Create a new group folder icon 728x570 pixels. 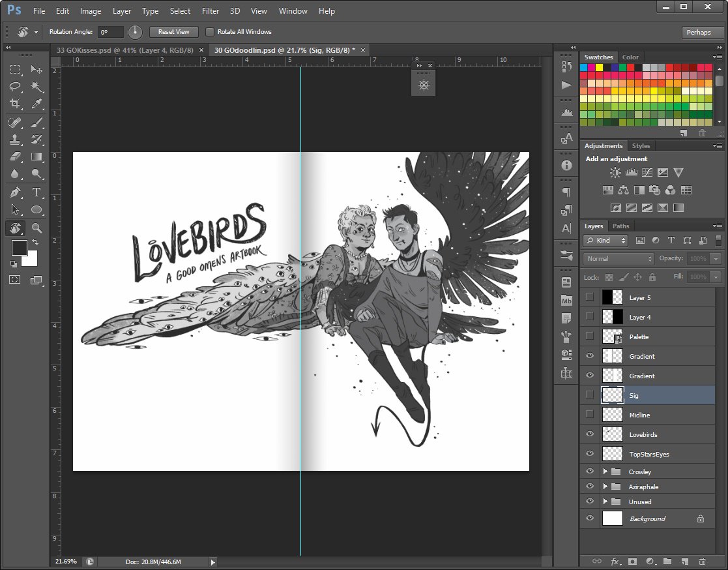667,561
